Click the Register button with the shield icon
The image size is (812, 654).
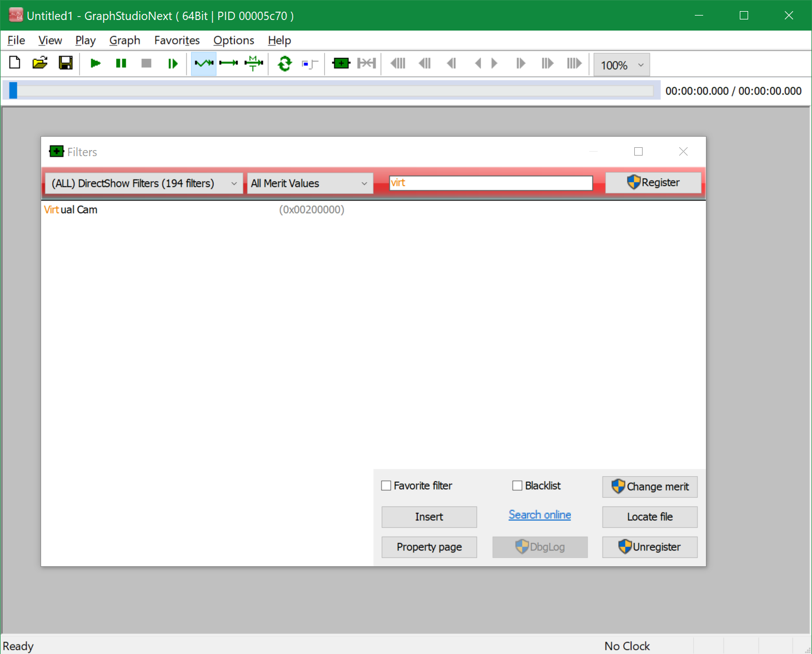653,182
